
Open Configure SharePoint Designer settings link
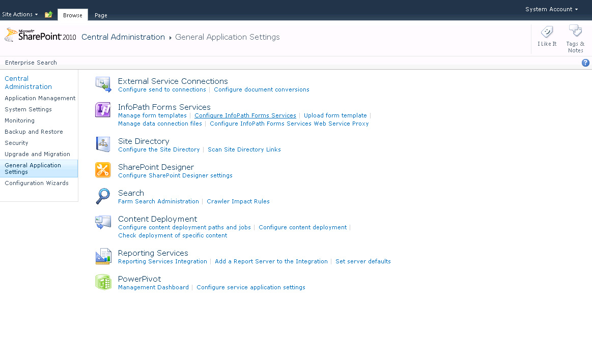pyautogui.click(x=175, y=175)
